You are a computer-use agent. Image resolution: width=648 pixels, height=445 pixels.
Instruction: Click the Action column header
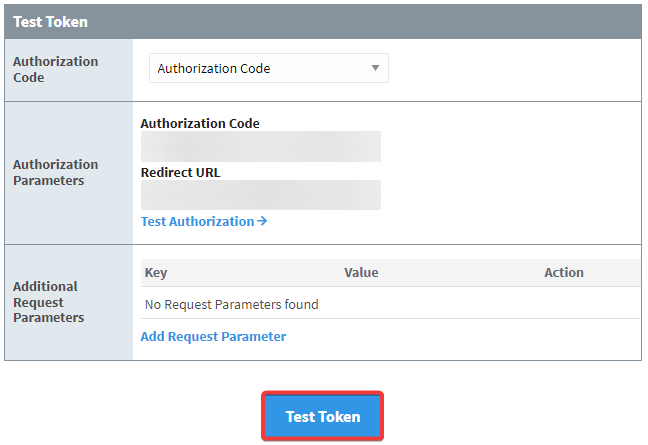tap(564, 273)
